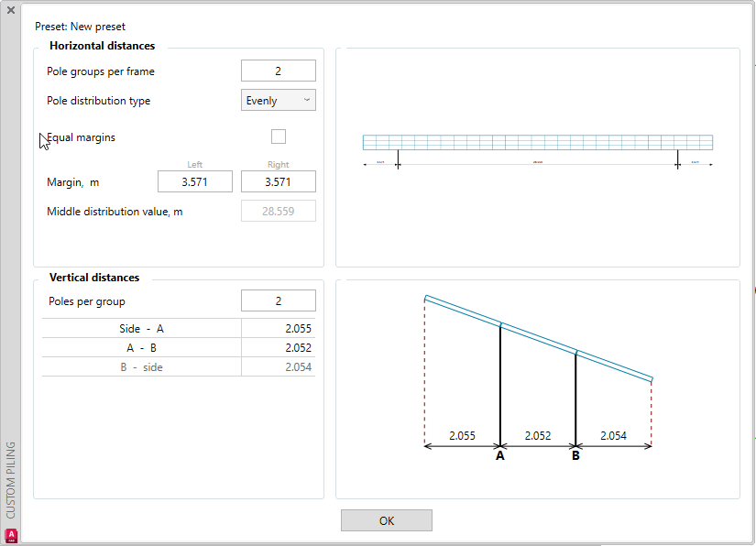Open the Pole distribution type dropdown

coord(279,101)
